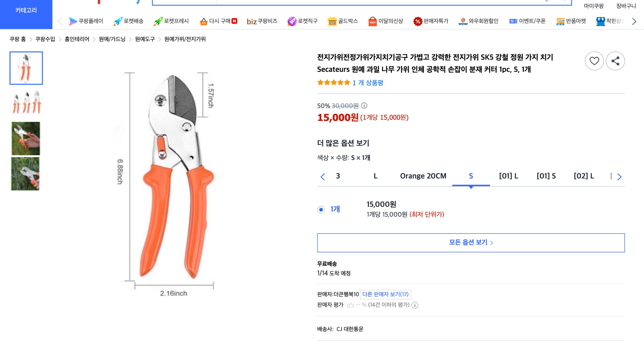Click 다른 판매자 보기(17) link
Image resolution: width=644 pixels, height=349 pixels.
385,294
